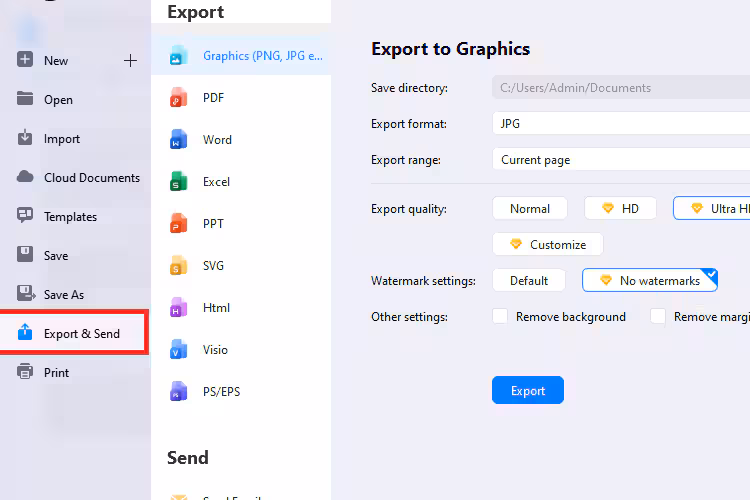
Task: Enable the Remove background checkbox
Action: pos(500,317)
